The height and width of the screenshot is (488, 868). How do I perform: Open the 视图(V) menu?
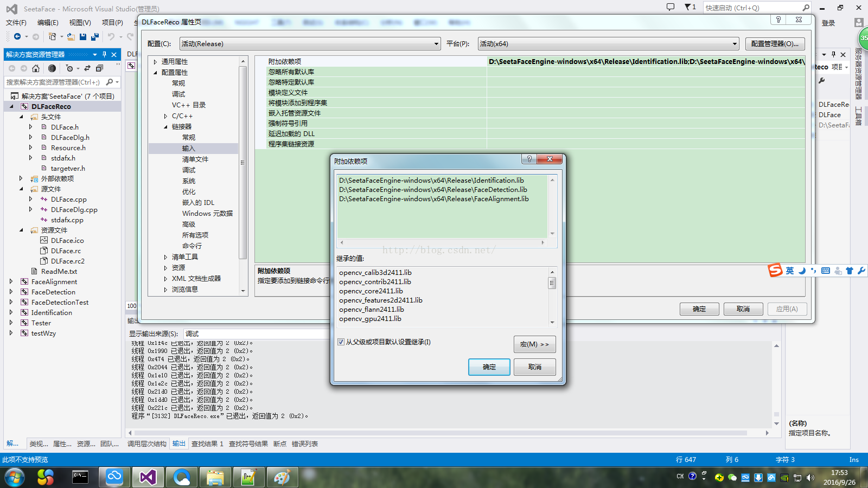(x=80, y=22)
